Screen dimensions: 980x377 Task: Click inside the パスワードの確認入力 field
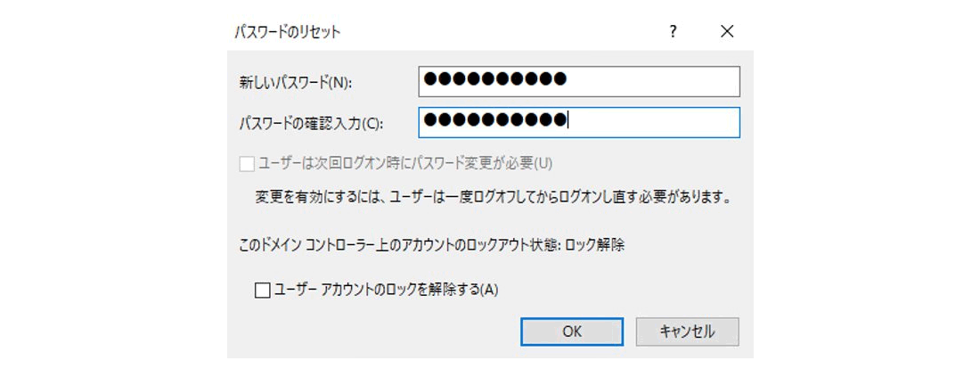[x=579, y=122]
